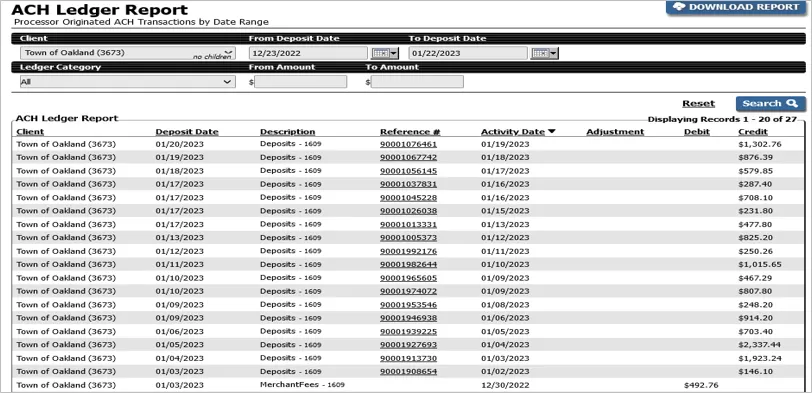Screen dimensions: 812x393
Task: Click the From Amount input field
Action: pyautogui.click(x=300, y=82)
